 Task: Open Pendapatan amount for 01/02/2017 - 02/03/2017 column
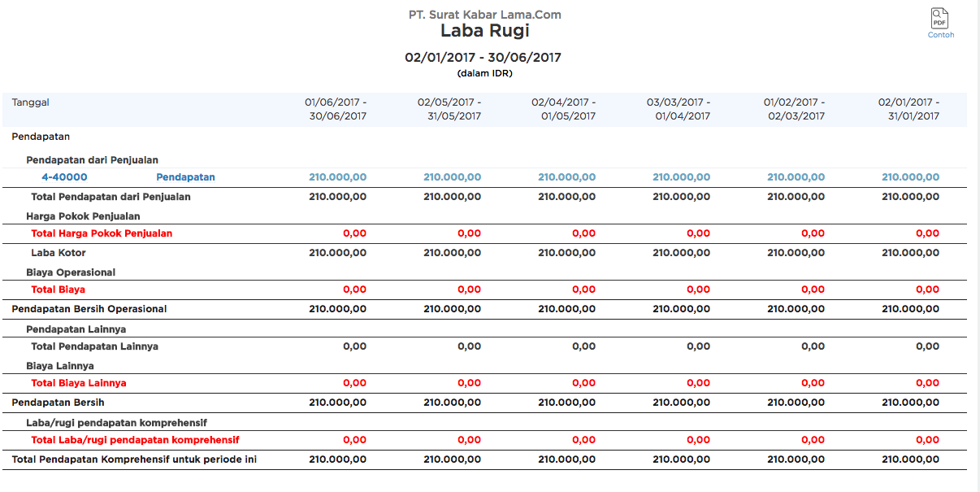point(796,177)
